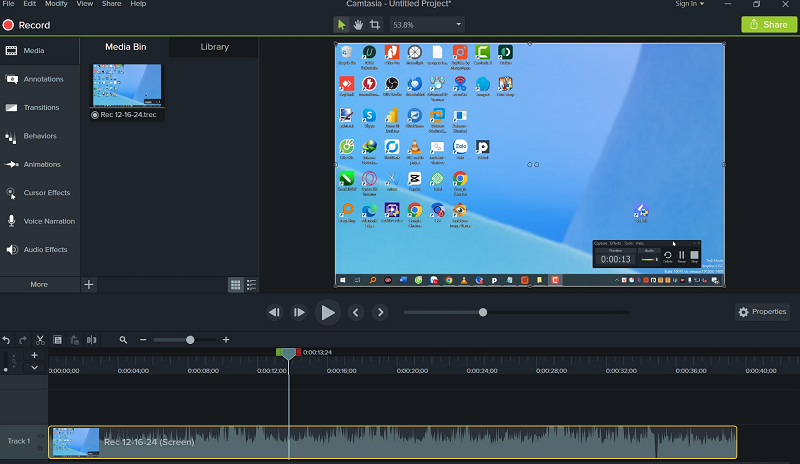Open the Cursor Effects panel

click(x=39, y=193)
